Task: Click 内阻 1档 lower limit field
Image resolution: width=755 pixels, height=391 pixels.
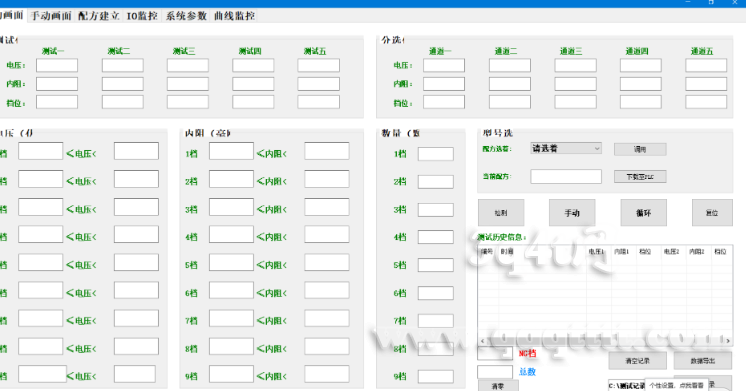Action: [x=231, y=151]
